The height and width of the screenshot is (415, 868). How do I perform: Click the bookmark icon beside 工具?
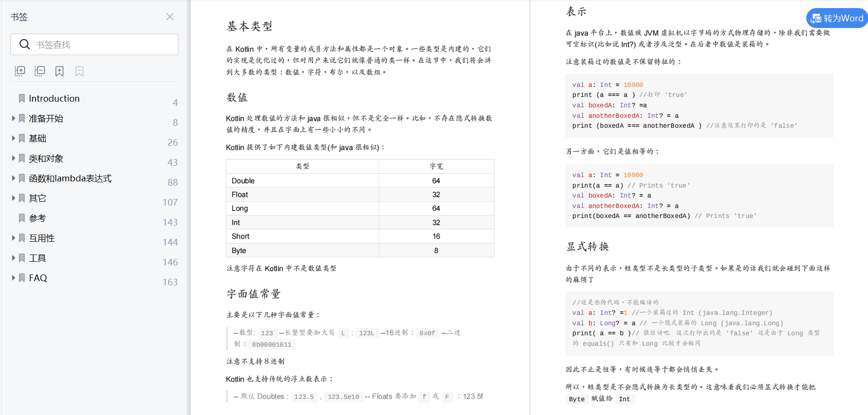click(x=22, y=258)
